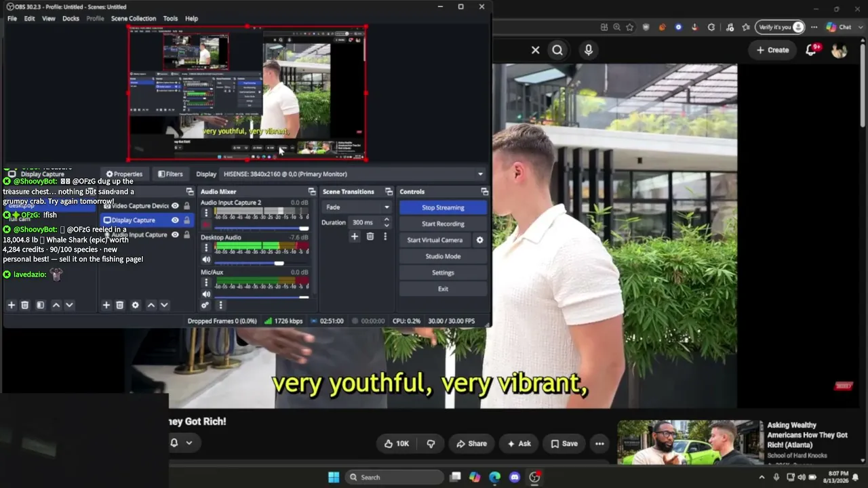Expand the Fade transition dropdown
868x488 pixels.
357,207
